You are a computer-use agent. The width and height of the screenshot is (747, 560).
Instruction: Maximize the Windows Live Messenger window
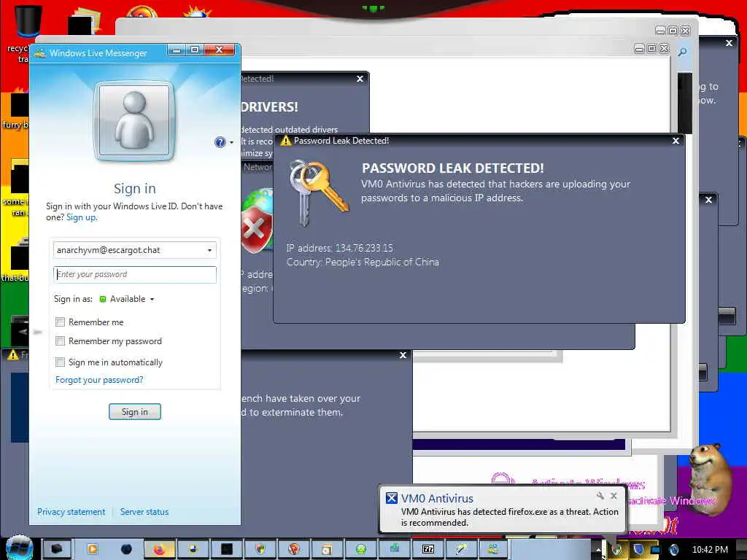click(x=195, y=50)
